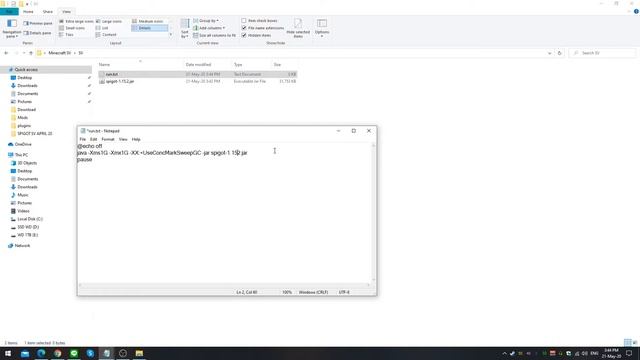
Task: Select Small icons layout
Action: click(72, 28)
